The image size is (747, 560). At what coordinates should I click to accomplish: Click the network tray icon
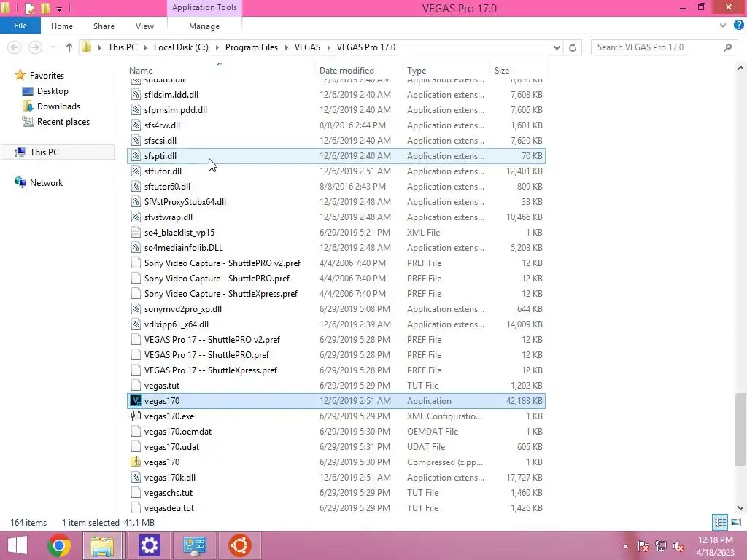661,546
